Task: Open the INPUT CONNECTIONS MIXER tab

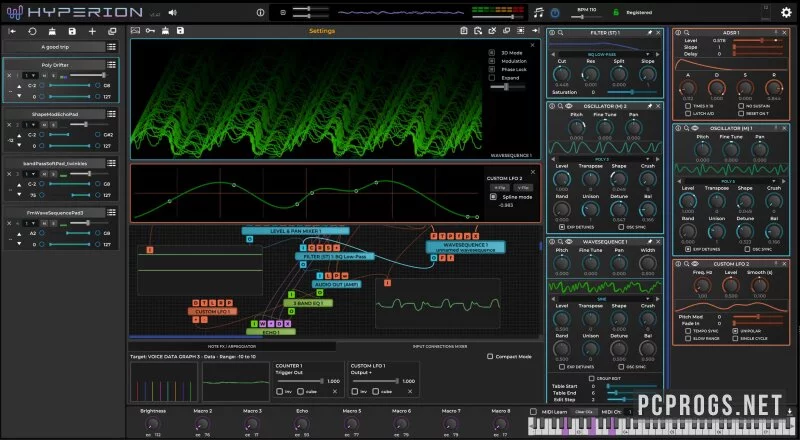Action: click(439, 346)
